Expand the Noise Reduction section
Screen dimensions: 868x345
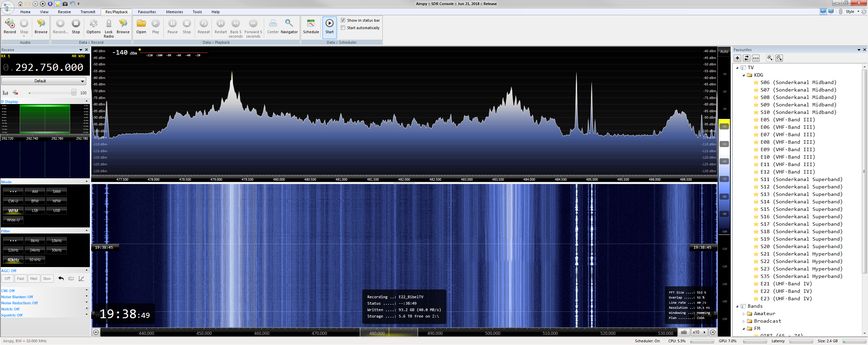[86, 303]
